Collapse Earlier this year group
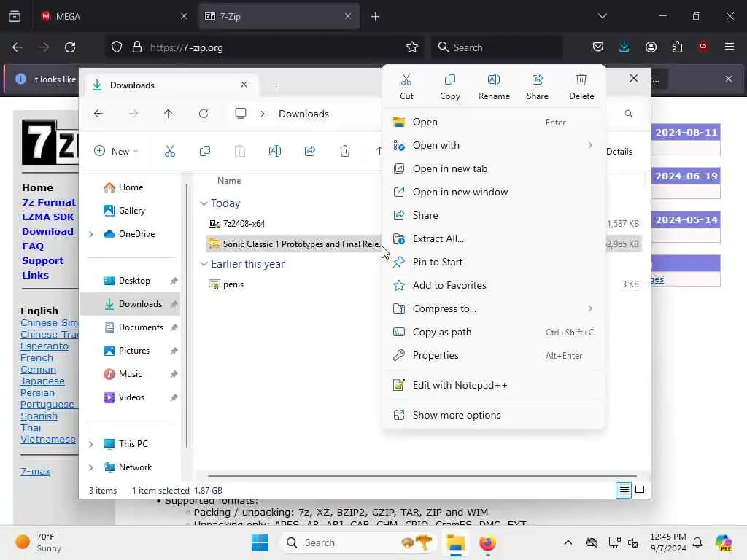747x560 pixels. (204, 264)
